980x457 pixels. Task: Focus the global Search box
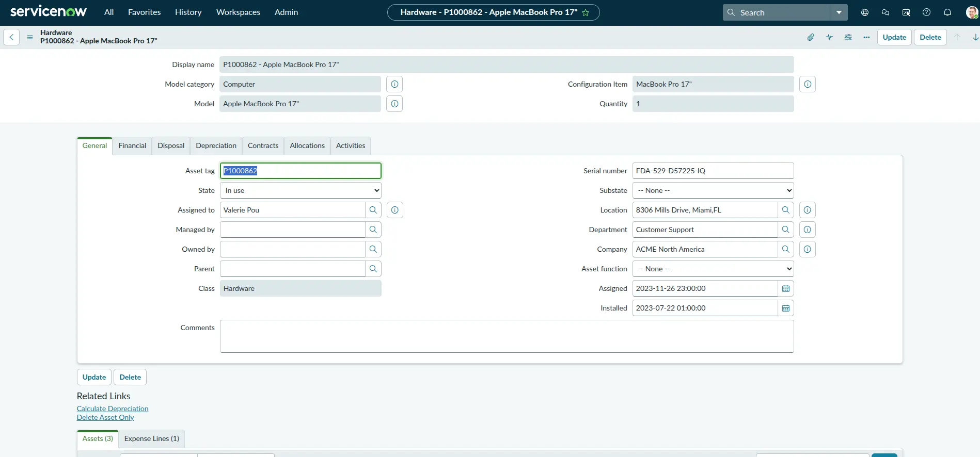coord(776,12)
